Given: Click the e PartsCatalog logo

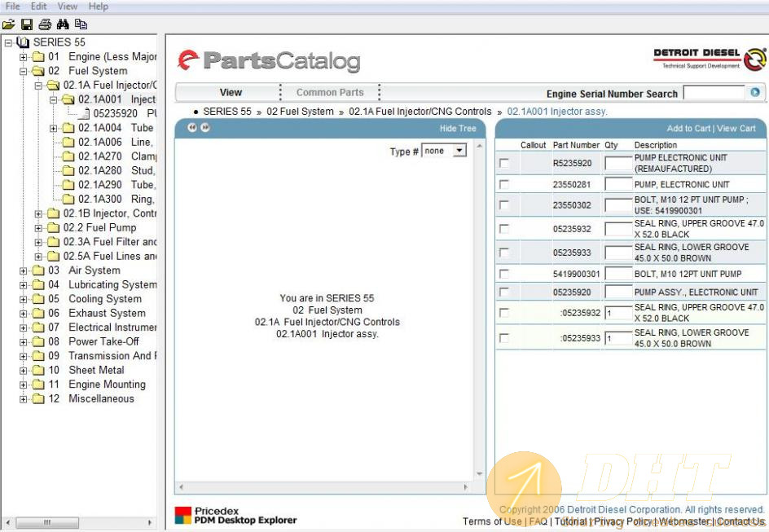Looking at the screenshot, I should point(269,61).
